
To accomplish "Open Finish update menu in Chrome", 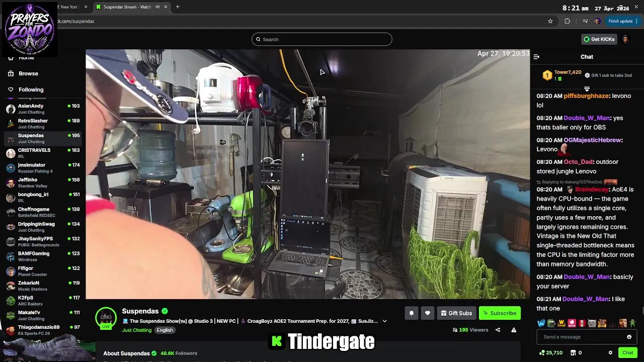I will point(623,21).
